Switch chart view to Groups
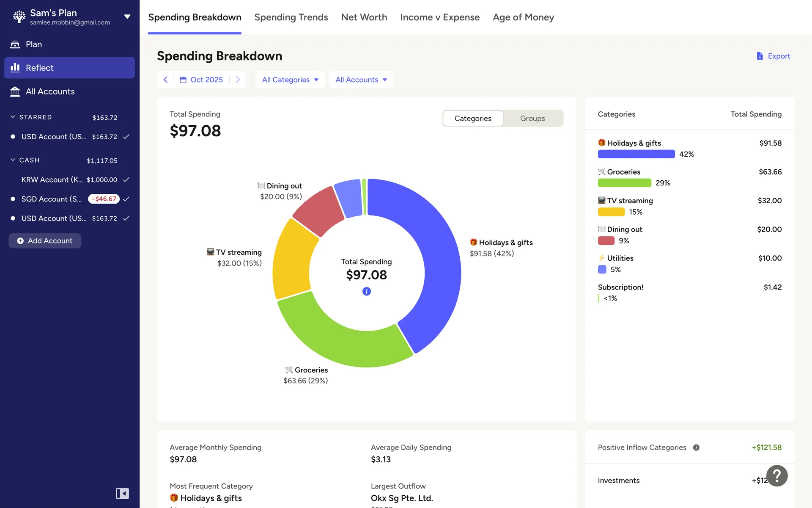 click(532, 119)
